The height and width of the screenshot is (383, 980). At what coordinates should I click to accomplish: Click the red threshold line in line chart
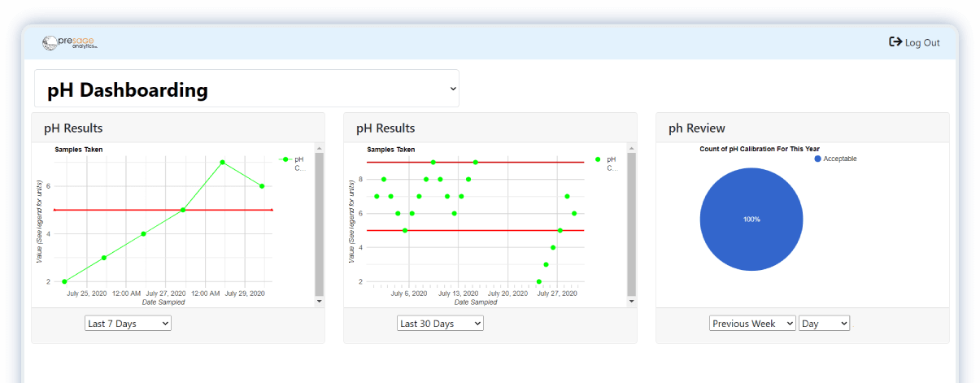point(163,210)
